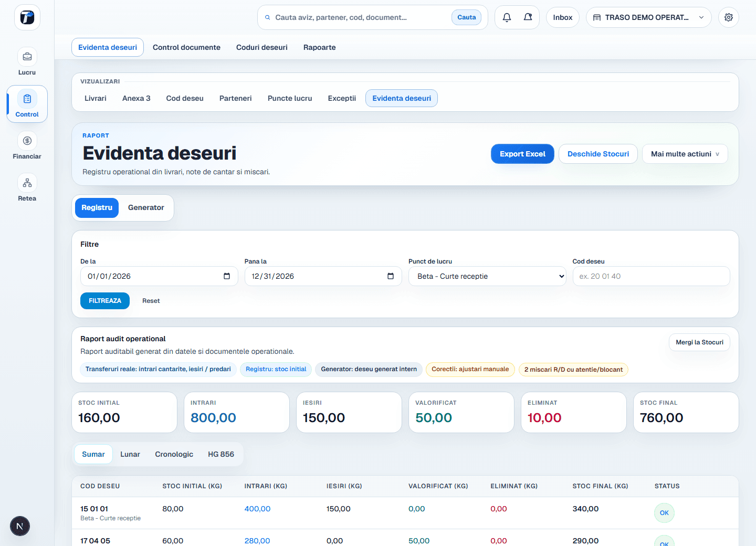Switch to Generator mode
Viewport: 756px width, 546px height.
(x=146, y=207)
